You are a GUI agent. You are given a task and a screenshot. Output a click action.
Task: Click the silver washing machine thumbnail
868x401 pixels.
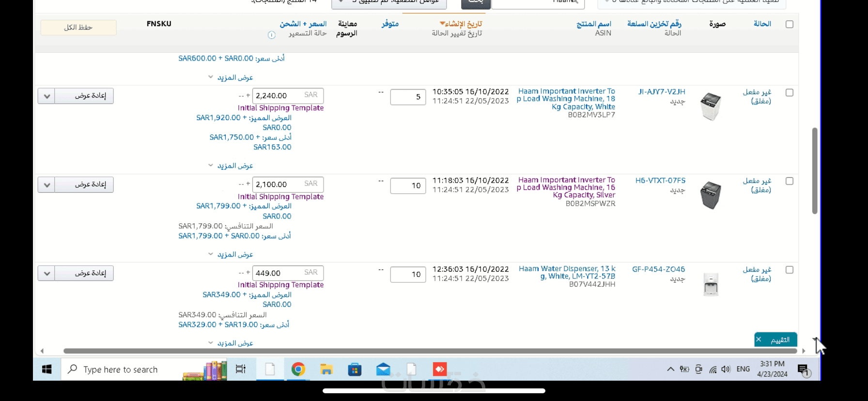(x=711, y=195)
